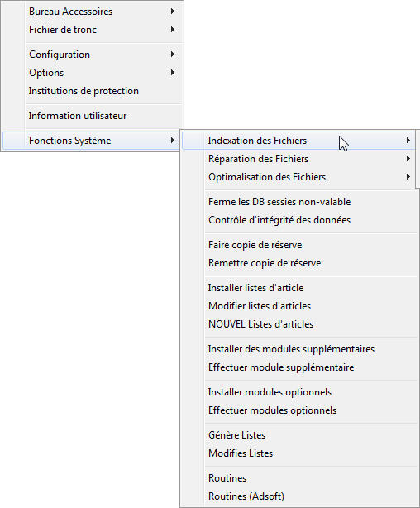
Task: Choose Installer des modules supplémentaires
Action: pos(299,349)
